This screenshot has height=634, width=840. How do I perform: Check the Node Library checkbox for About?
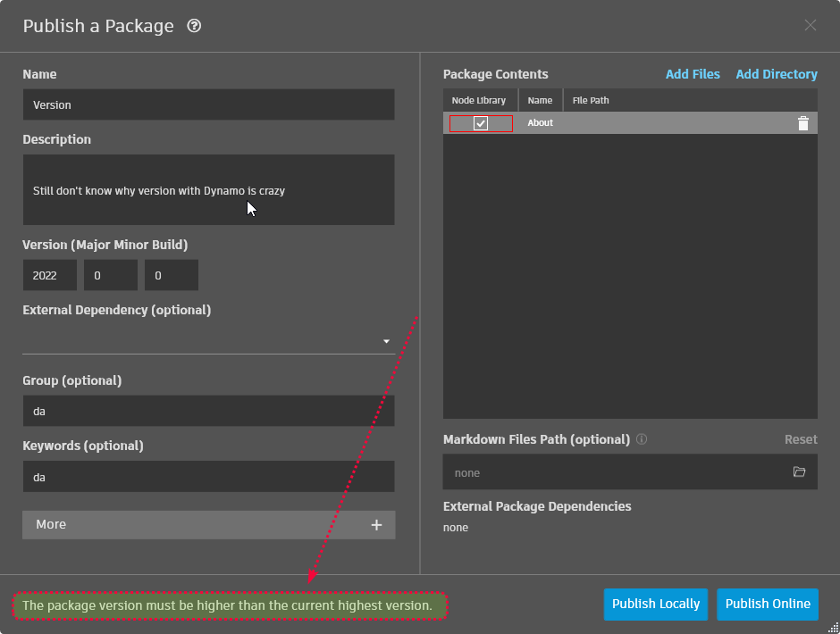[x=479, y=123]
